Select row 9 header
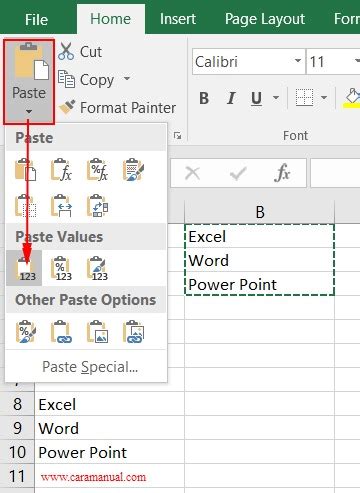 click(x=17, y=428)
